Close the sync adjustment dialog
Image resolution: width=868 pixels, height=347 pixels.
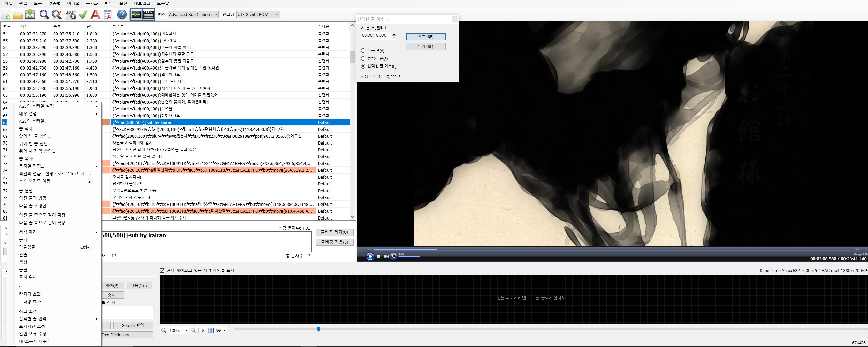(x=455, y=19)
